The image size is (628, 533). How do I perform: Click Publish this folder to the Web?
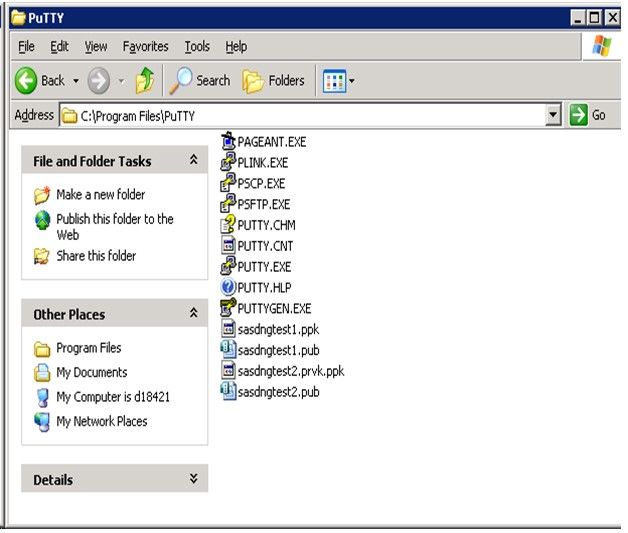[115, 227]
